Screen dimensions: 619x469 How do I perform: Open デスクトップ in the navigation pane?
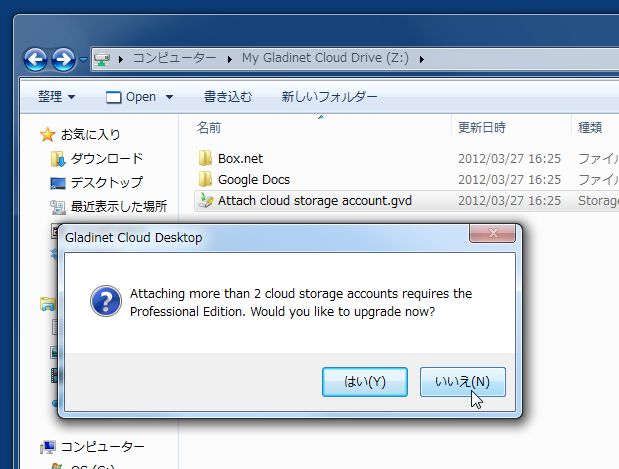point(107,182)
